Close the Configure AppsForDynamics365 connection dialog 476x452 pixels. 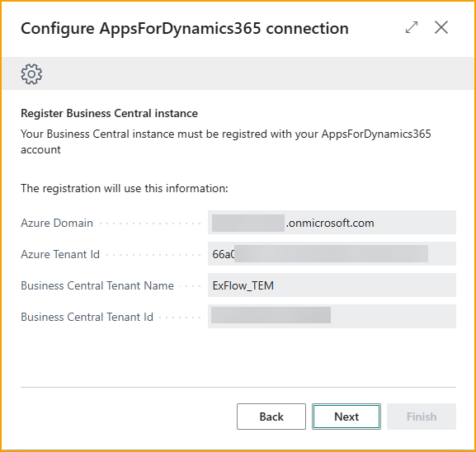[441, 27]
